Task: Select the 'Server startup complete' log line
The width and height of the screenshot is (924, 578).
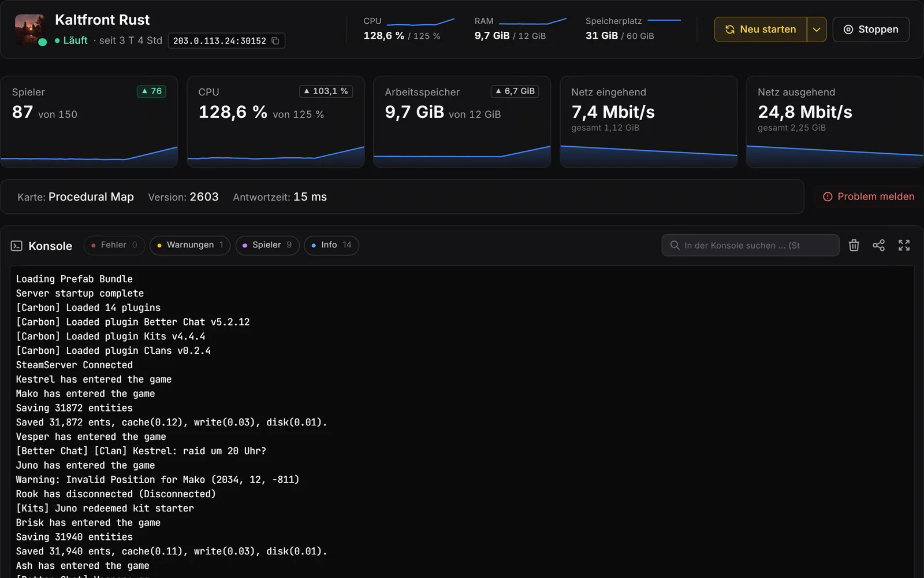Action: point(80,293)
